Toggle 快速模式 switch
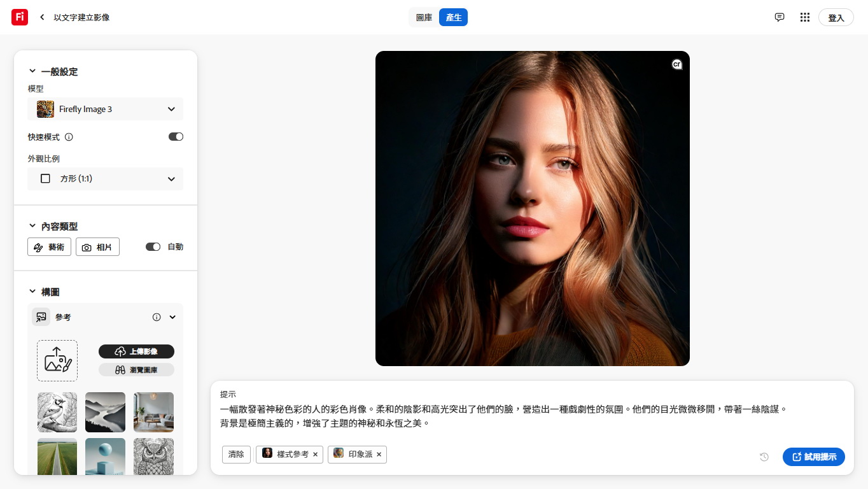Image resolution: width=868 pixels, height=489 pixels. [x=176, y=136]
